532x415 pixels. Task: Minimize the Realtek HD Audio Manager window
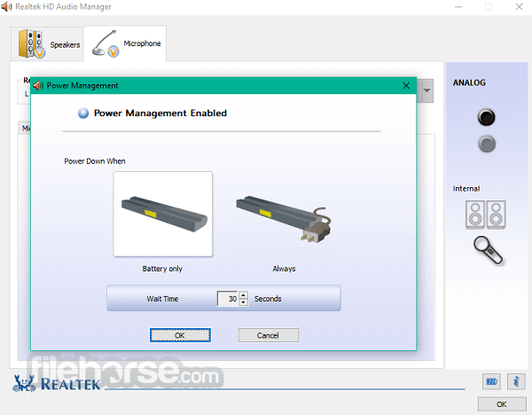coord(458,7)
